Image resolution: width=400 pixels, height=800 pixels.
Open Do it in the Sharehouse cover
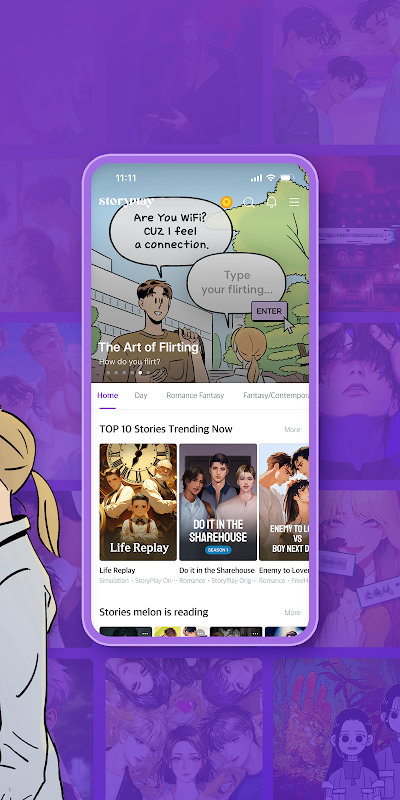pos(218,502)
